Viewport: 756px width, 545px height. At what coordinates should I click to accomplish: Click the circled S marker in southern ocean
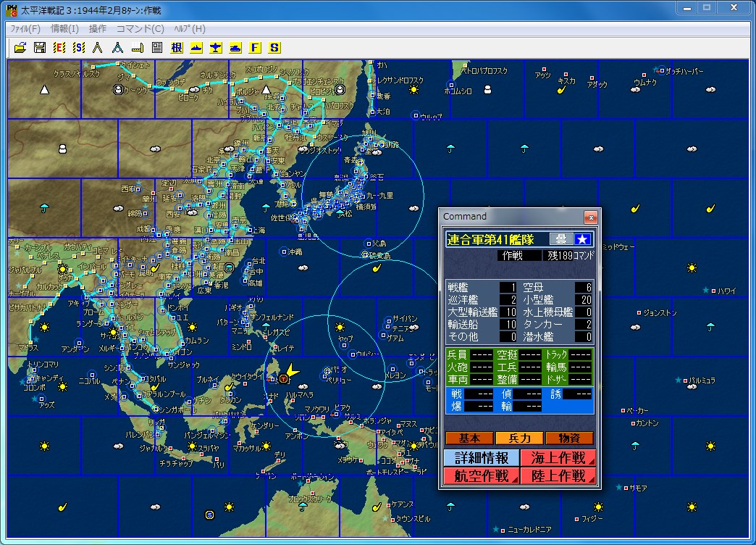pos(210,515)
